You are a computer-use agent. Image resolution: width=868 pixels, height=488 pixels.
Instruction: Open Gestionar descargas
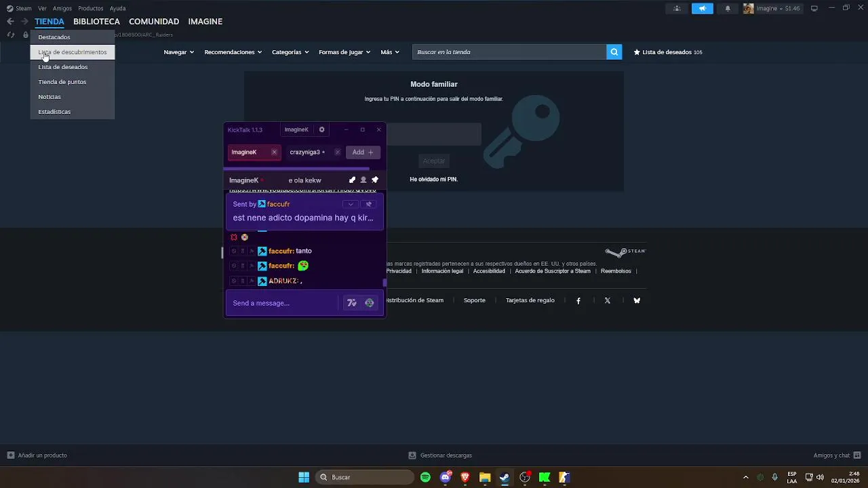coord(440,455)
